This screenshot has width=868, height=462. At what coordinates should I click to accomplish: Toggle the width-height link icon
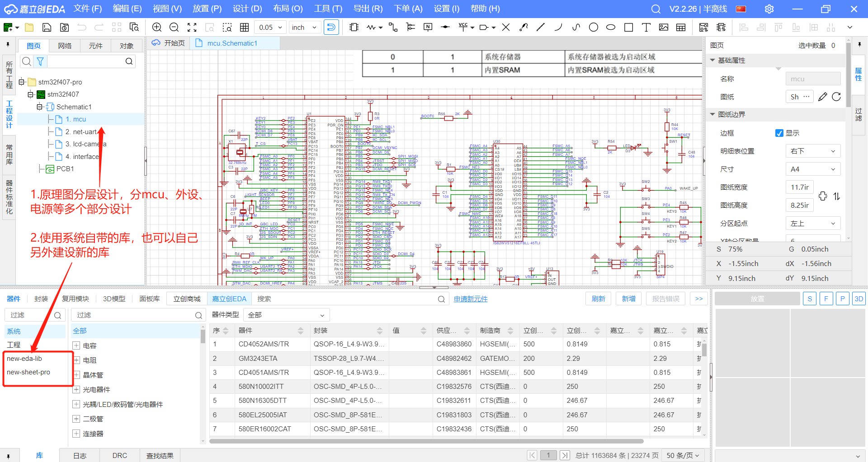point(823,196)
